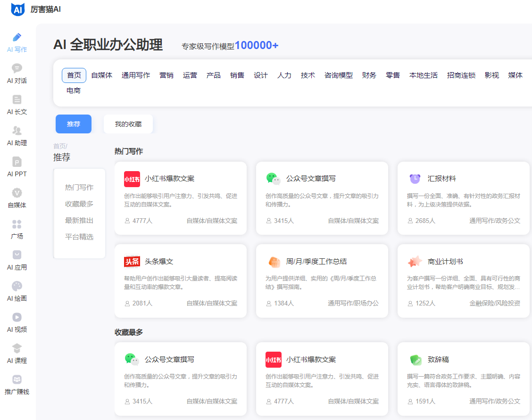Click the 推荐 button
532x420 pixels.
[73, 124]
